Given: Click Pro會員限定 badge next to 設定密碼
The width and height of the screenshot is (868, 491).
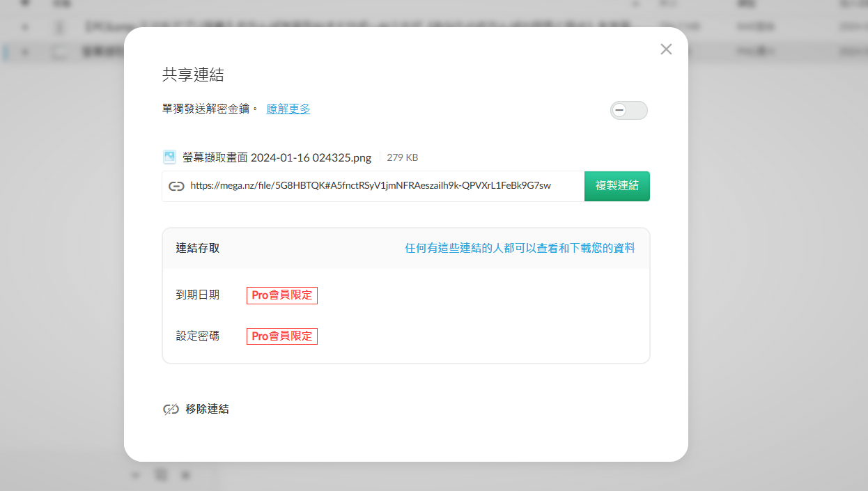Looking at the screenshot, I should [281, 336].
